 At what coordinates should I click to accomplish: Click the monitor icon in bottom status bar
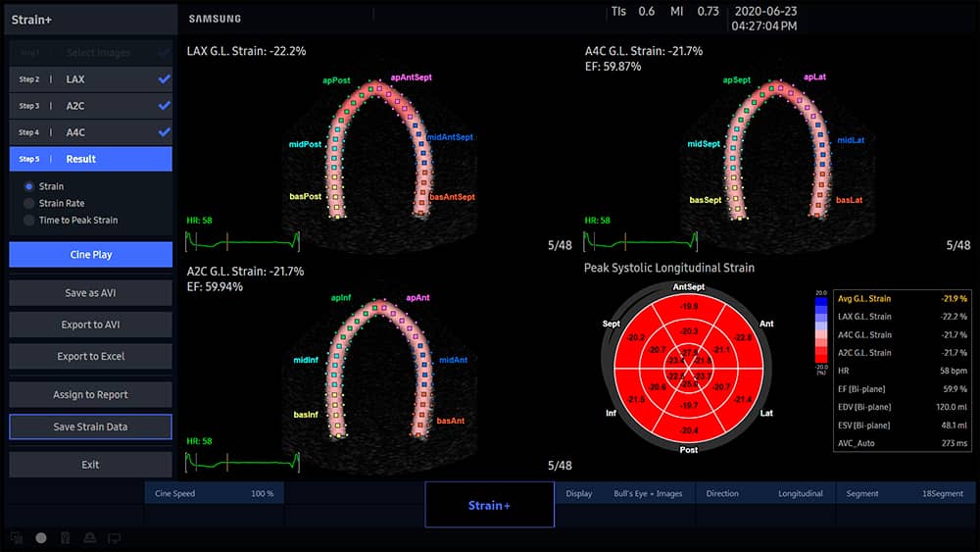(115, 537)
